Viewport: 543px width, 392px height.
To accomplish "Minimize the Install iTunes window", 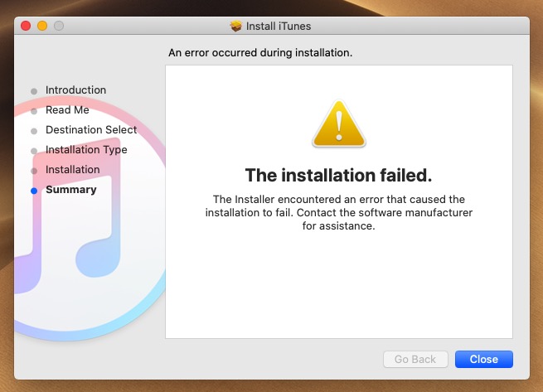I will 42,26.
